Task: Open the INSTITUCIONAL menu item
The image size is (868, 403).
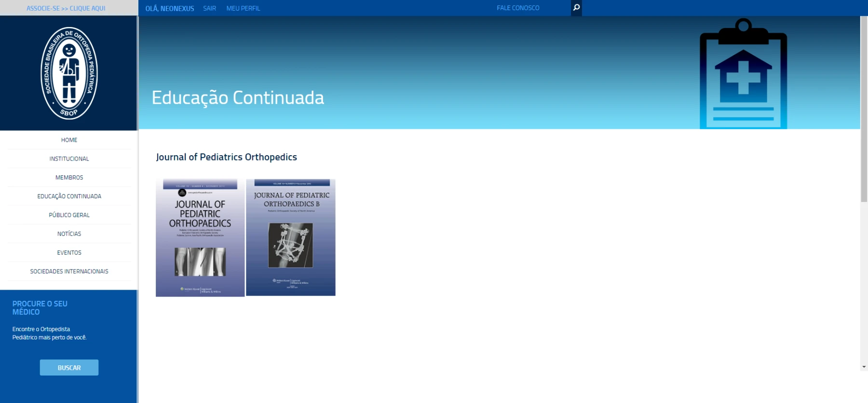Action: [x=69, y=159]
